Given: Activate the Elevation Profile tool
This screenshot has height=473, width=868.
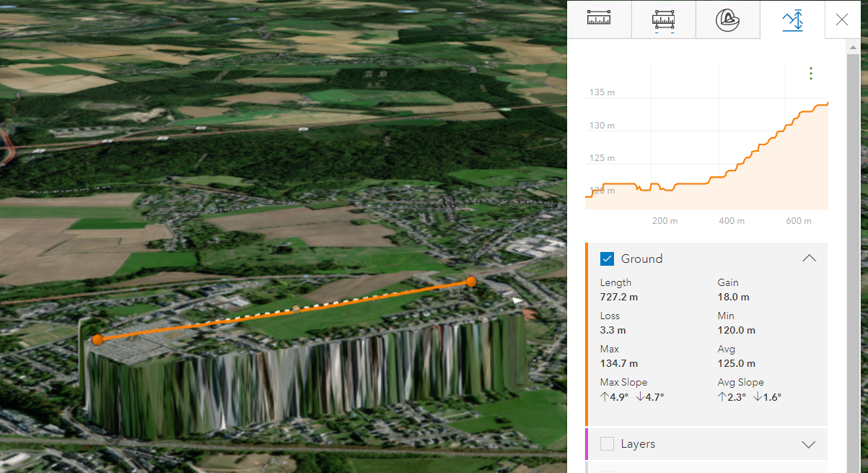Looking at the screenshot, I should [792, 19].
